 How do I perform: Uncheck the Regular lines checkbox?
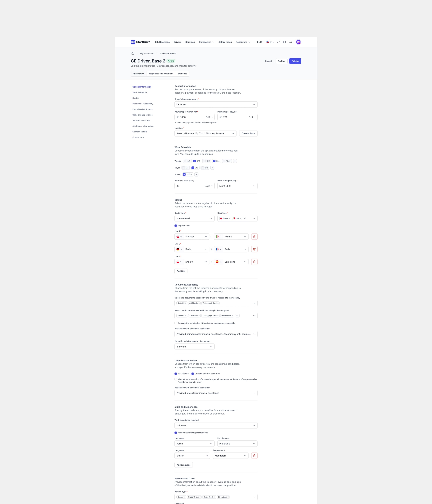point(176,226)
